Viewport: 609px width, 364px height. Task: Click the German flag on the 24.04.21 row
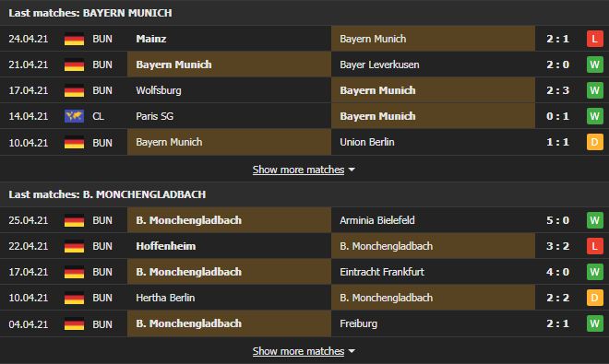point(74,40)
